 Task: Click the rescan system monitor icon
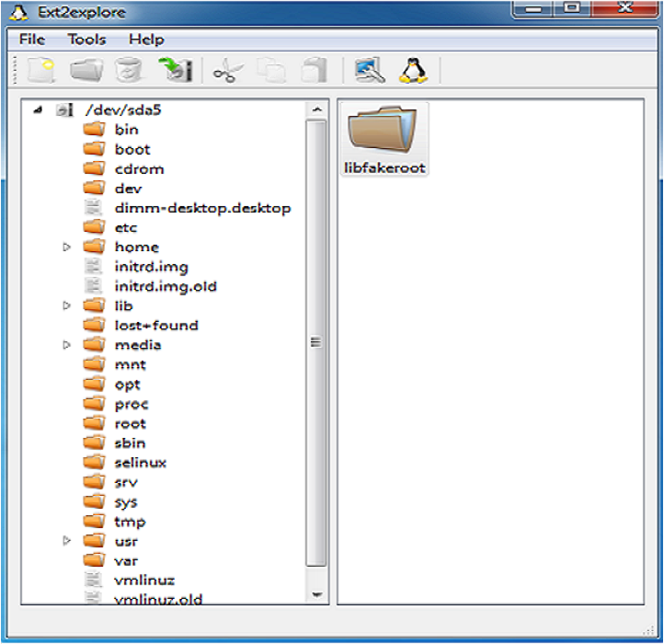tap(369, 71)
